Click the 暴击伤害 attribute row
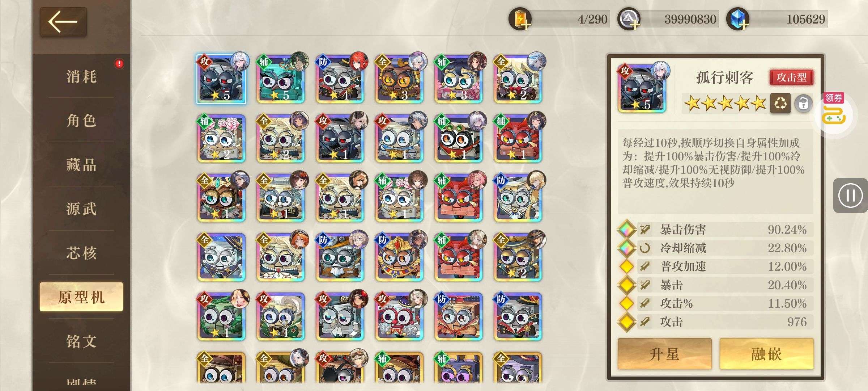The image size is (868, 391). click(715, 230)
